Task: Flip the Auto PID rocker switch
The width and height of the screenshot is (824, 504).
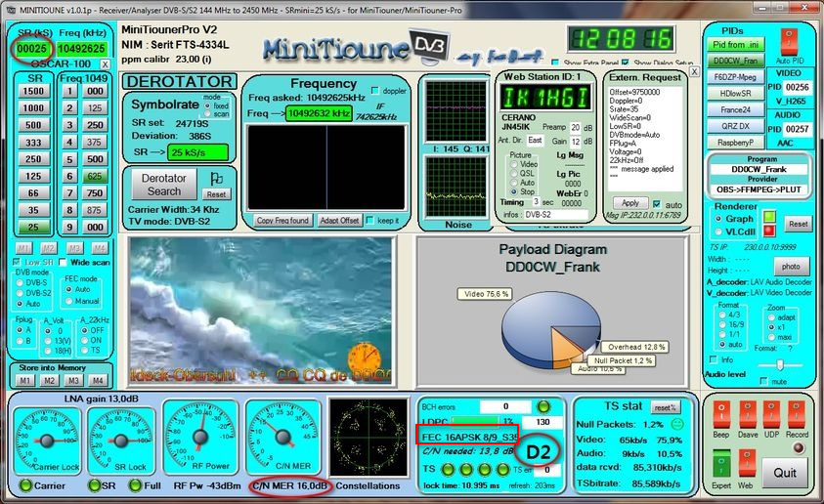Action: click(789, 42)
